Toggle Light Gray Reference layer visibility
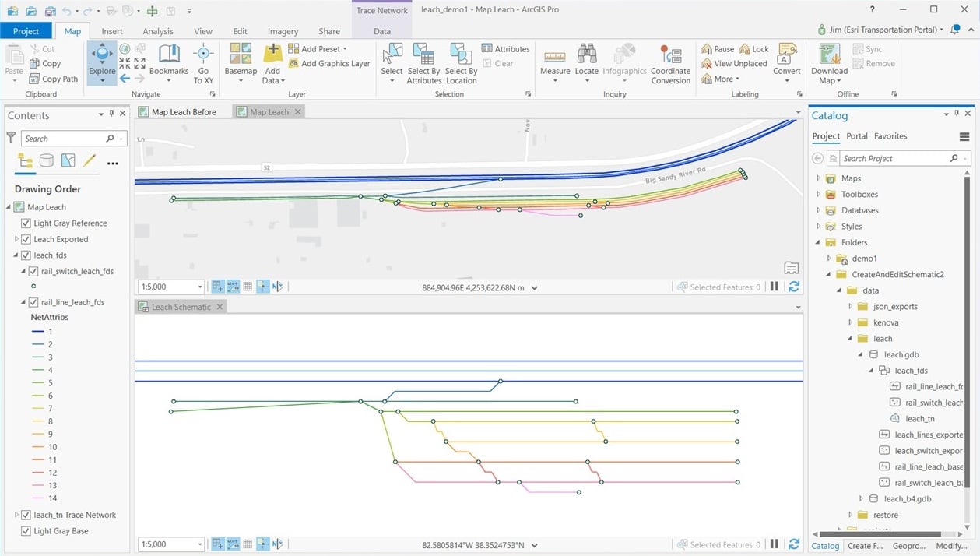This screenshot has width=980, height=556. [x=26, y=223]
